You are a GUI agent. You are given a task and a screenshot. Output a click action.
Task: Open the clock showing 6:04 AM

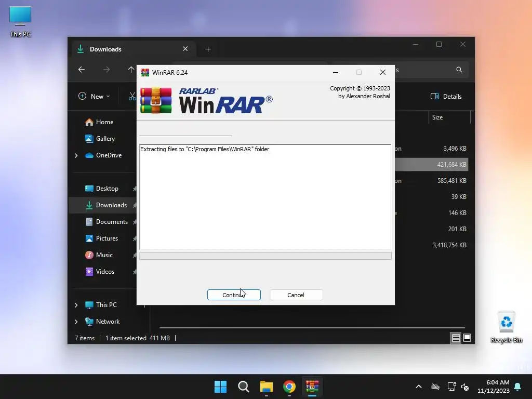(x=494, y=387)
